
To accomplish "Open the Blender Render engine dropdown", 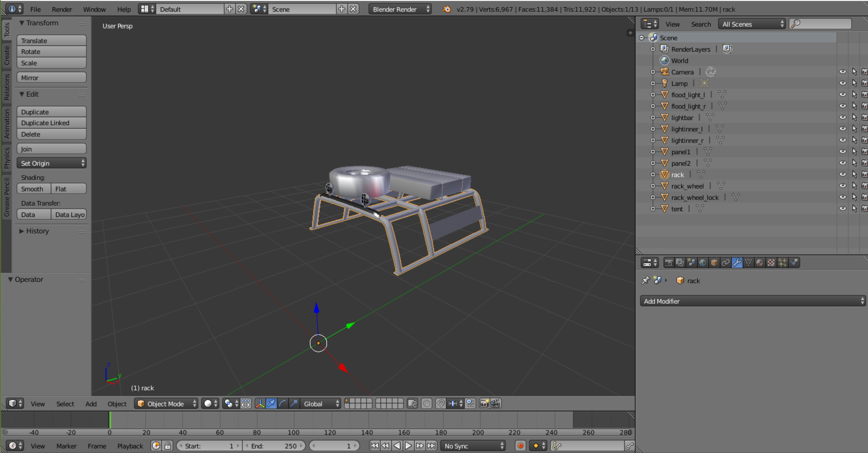I will click(400, 9).
